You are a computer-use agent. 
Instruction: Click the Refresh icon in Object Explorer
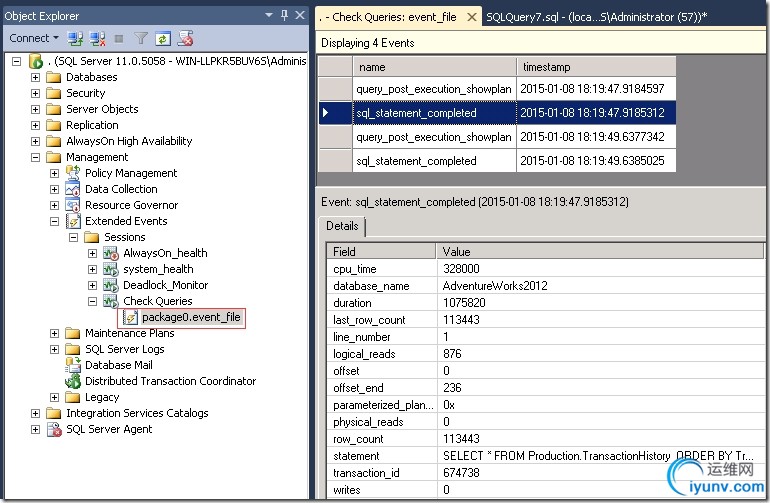tap(163, 38)
